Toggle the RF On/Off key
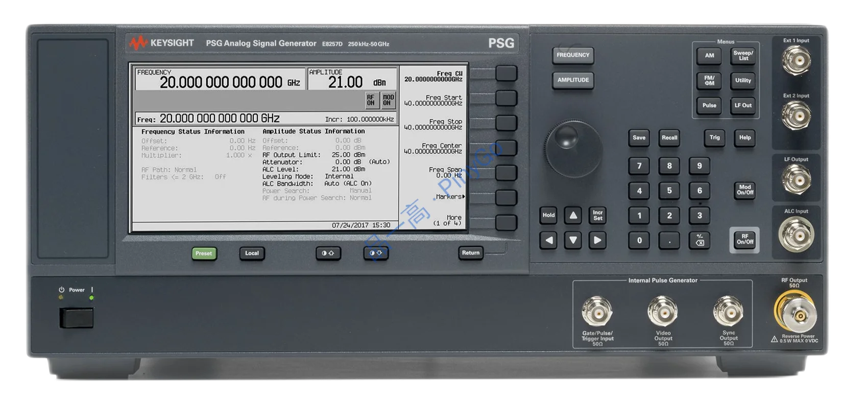868x399 pixels. pos(745,240)
